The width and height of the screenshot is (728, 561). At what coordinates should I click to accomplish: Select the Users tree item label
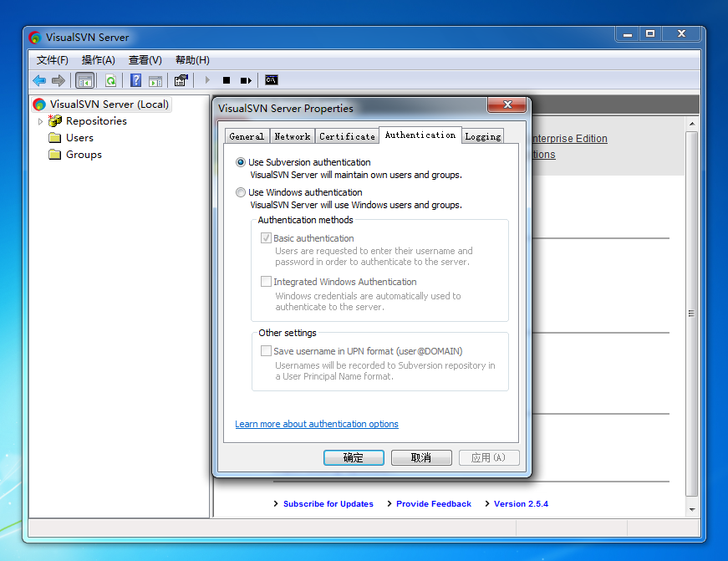(80, 138)
